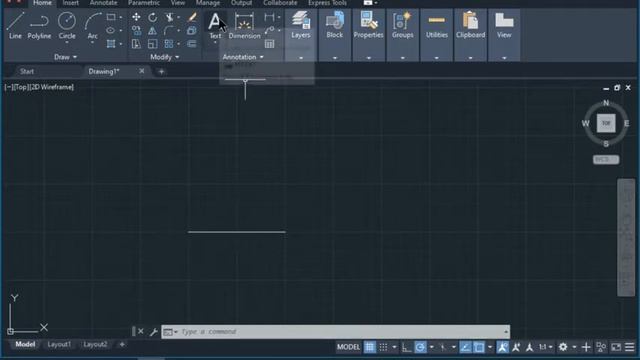The height and width of the screenshot is (360, 640).
Task: Open the Manage ribbon tab
Action: coord(208,3)
